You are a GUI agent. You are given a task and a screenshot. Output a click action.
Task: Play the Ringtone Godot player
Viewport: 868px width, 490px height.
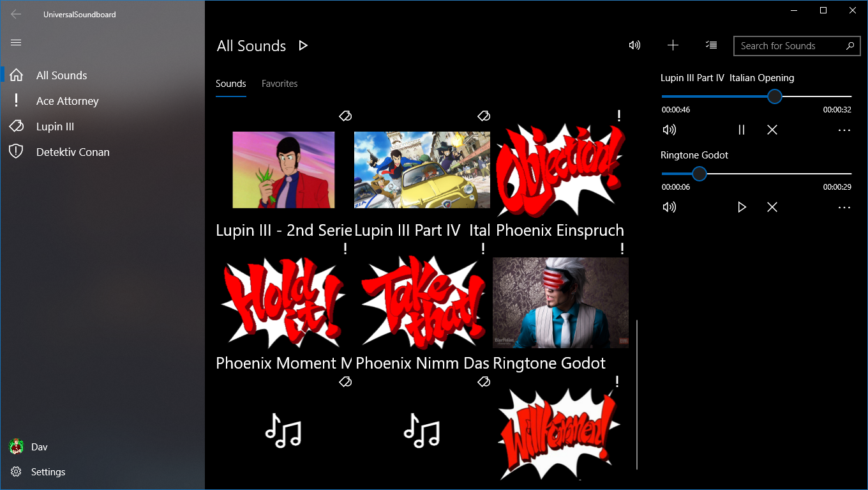click(742, 207)
